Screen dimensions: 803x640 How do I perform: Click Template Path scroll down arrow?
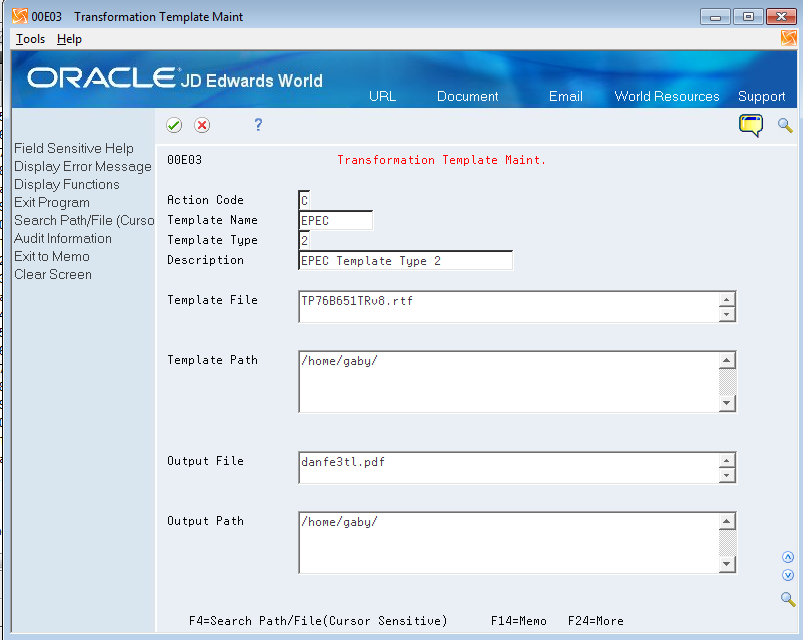click(x=727, y=403)
